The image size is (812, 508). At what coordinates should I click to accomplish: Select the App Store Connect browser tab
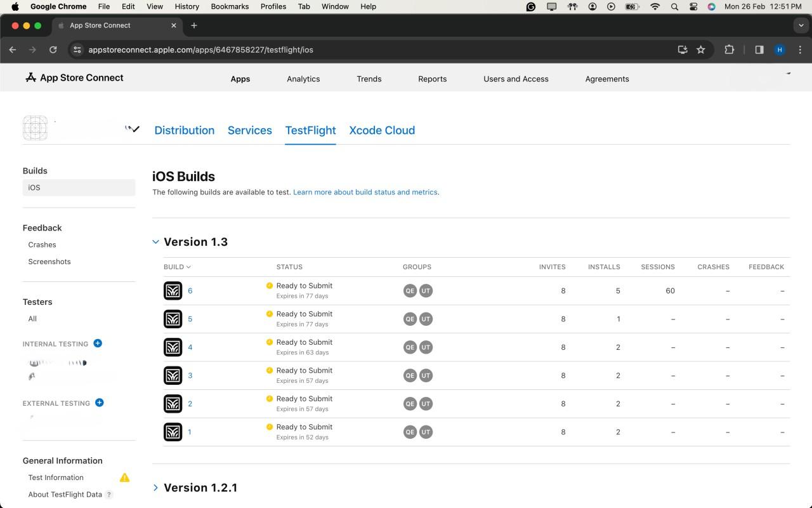point(118,25)
